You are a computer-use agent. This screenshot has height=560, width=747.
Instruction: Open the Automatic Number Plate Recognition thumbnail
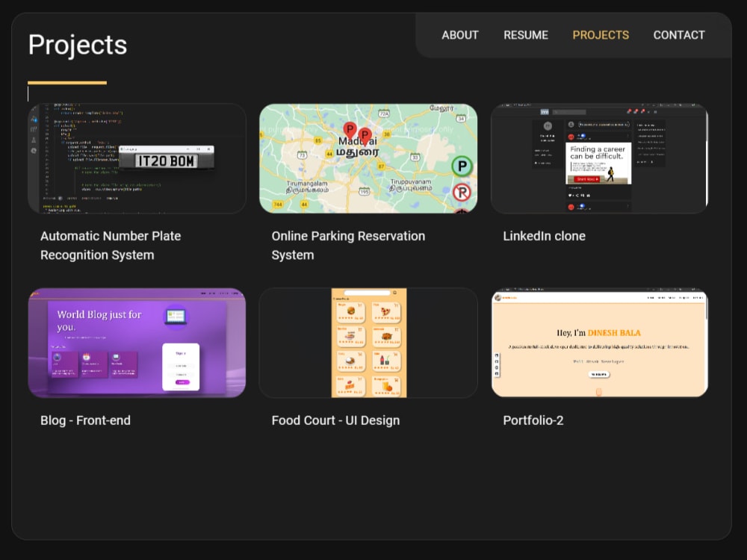[x=137, y=158]
